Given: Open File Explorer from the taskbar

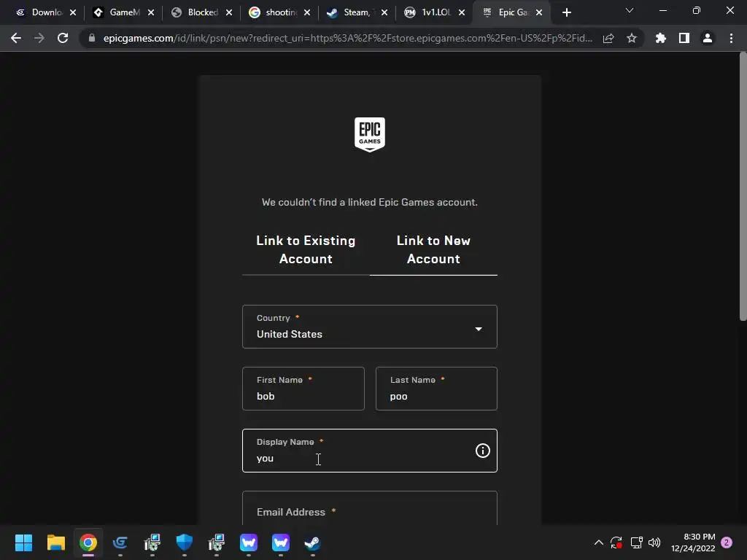Looking at the screenshot, I should (x=55, y=542).
